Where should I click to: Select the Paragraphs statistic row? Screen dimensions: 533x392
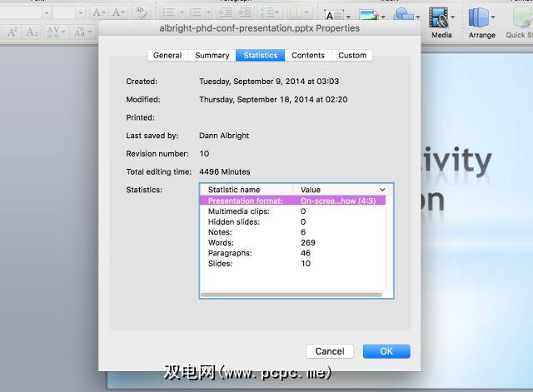pyautogui.click(x=292, y=253)
